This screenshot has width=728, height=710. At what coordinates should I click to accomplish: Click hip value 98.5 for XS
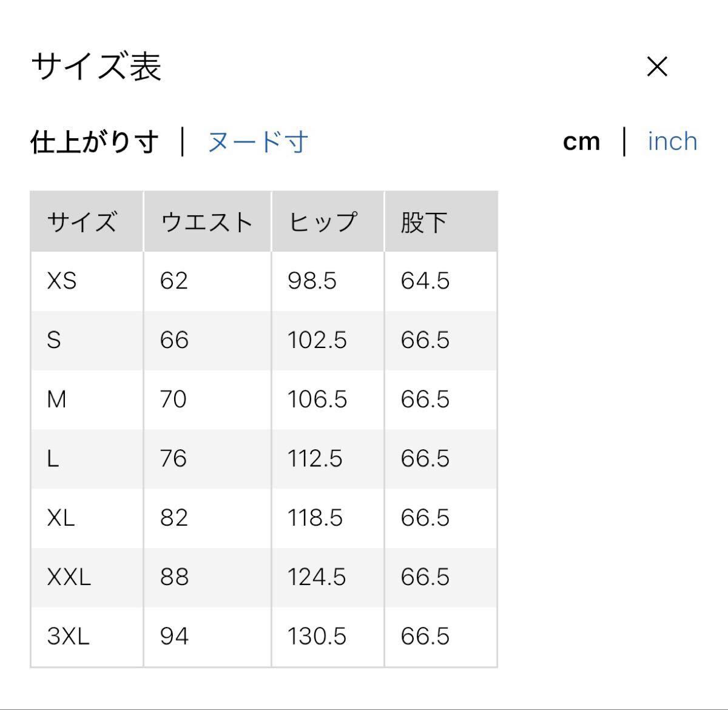tap(312, 281)
